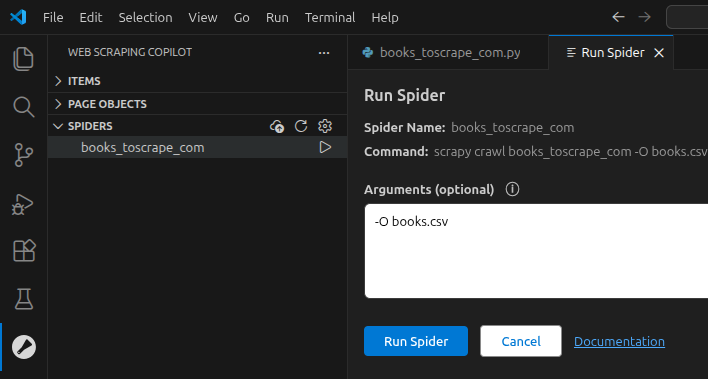Refresh the Spiders list
This screenshot has width=708, height=379.
[301, 126]
